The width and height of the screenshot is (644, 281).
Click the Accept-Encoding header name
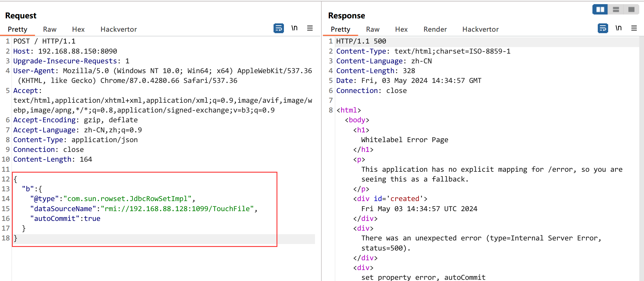tap(44, 120)
